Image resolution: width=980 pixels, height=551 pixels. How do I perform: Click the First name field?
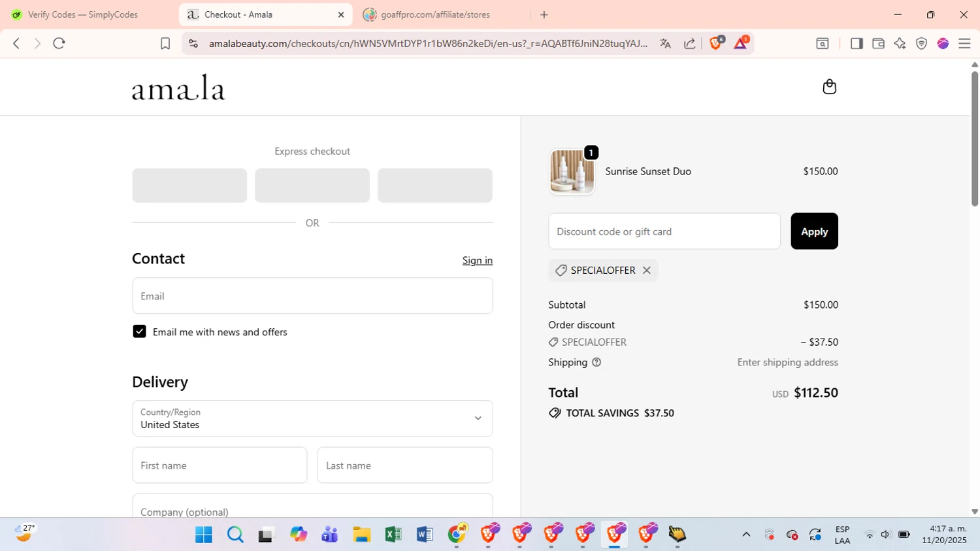click(x=220, y=465)
